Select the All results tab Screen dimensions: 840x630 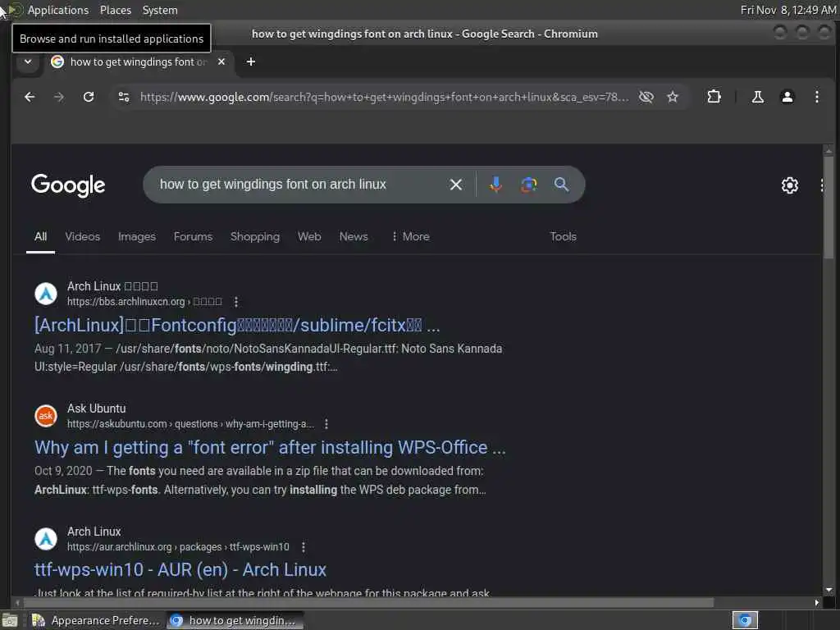click(x=41, y=237)
